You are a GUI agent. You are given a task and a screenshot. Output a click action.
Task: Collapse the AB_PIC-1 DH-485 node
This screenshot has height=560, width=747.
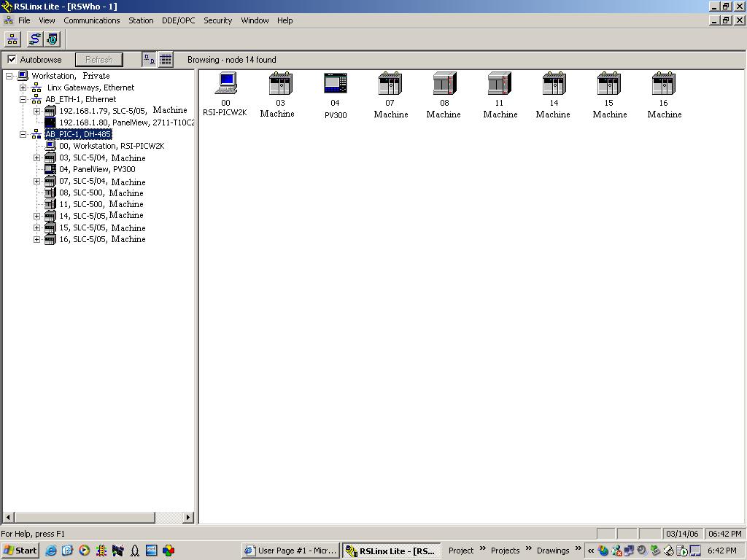click(23, 134)
